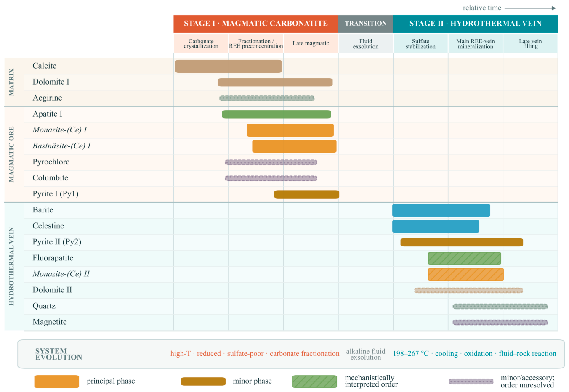
Task: Click the Celestine row label
Action: [48, 226]
